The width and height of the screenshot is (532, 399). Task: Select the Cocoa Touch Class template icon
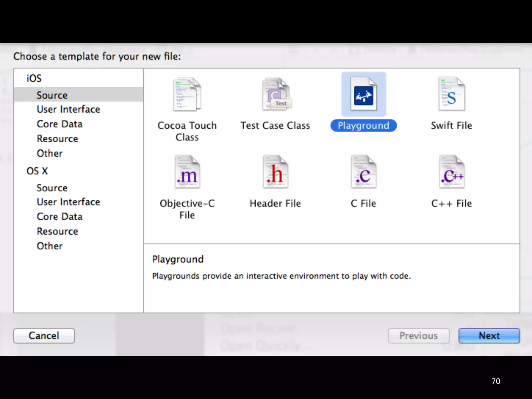click(187, 95)
